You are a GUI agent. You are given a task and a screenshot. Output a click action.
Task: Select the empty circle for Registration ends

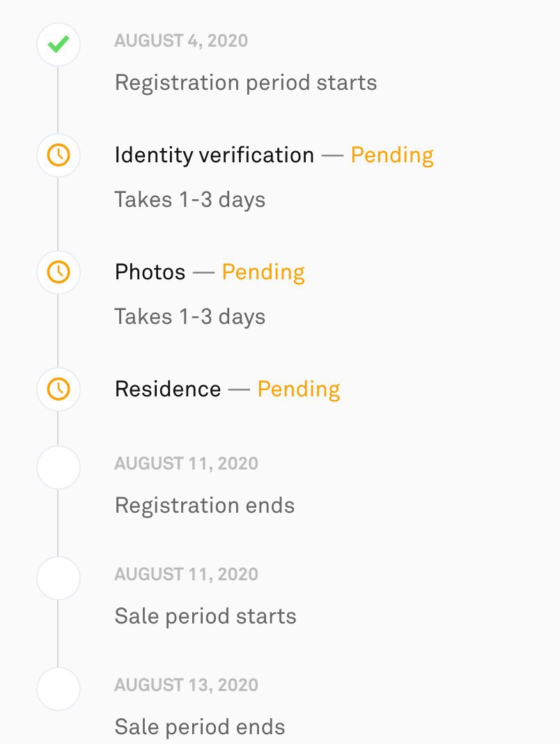point(59,467)
